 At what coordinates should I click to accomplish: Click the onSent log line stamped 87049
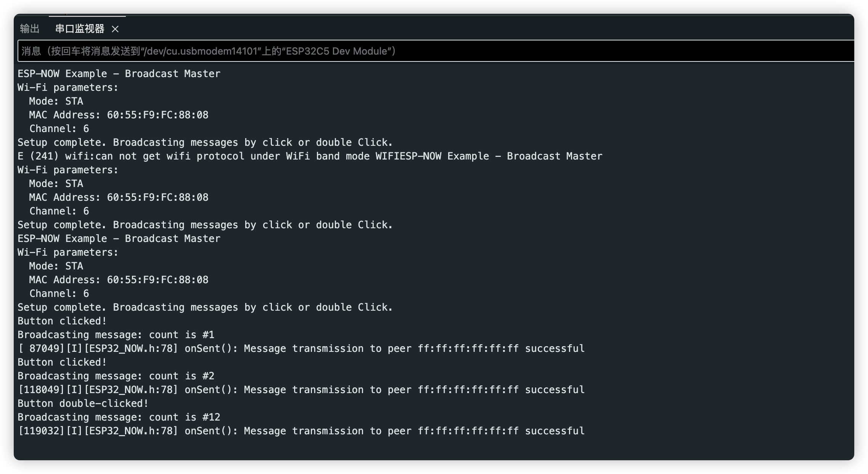301,348
